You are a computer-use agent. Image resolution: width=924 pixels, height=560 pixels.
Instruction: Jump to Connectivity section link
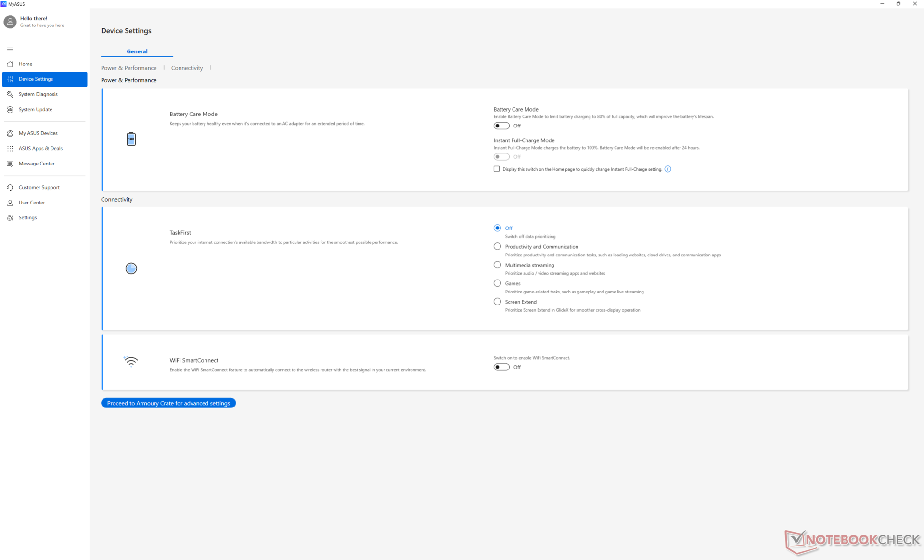click(x=187, y=68)
